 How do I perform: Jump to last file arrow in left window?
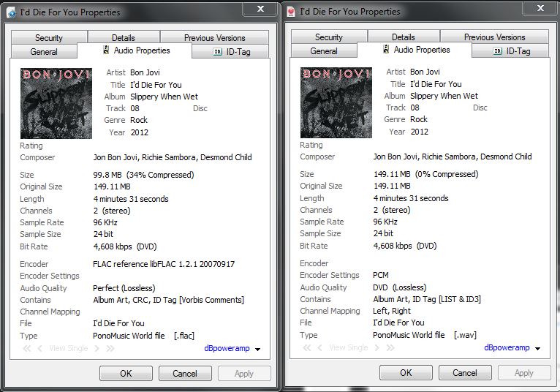[x=110, y=348]
